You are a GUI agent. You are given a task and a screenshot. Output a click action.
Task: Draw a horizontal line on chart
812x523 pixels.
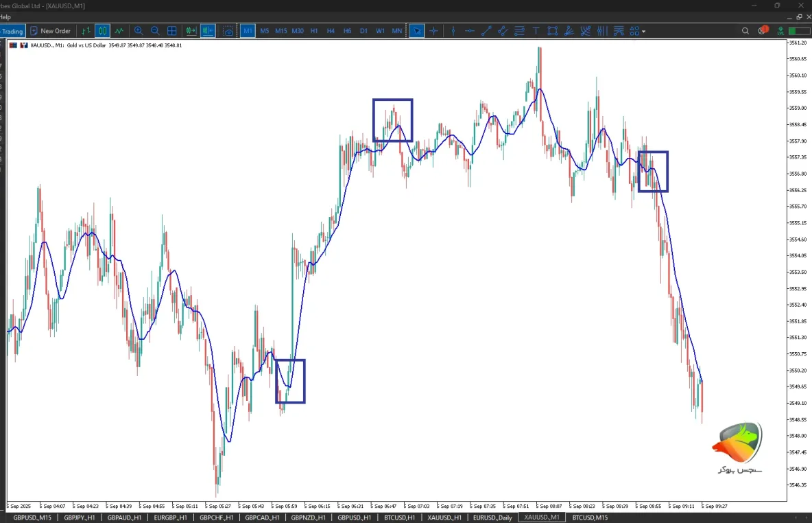coord(470,31)
